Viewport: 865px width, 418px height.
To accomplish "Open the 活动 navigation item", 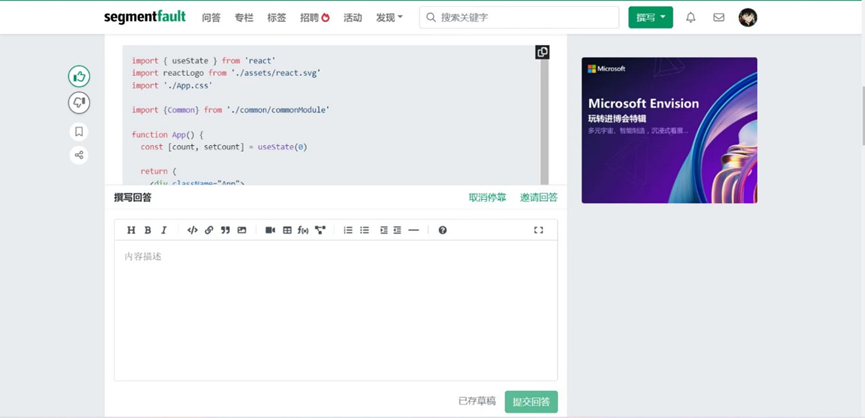I will coord(353,18).
